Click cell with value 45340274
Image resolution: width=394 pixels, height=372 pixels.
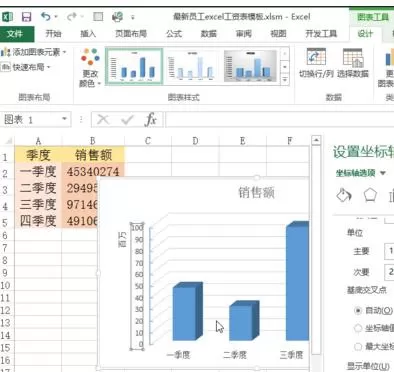tap(93, 172)
